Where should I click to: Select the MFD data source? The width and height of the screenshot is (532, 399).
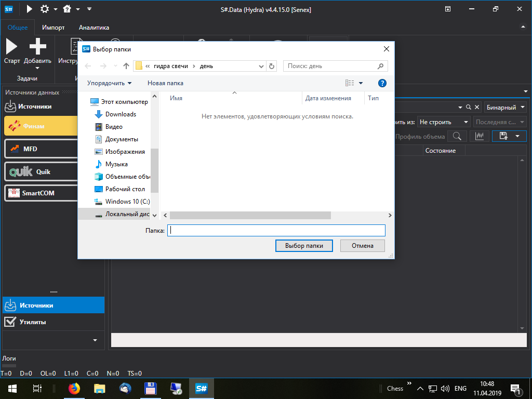coord(41,149)
